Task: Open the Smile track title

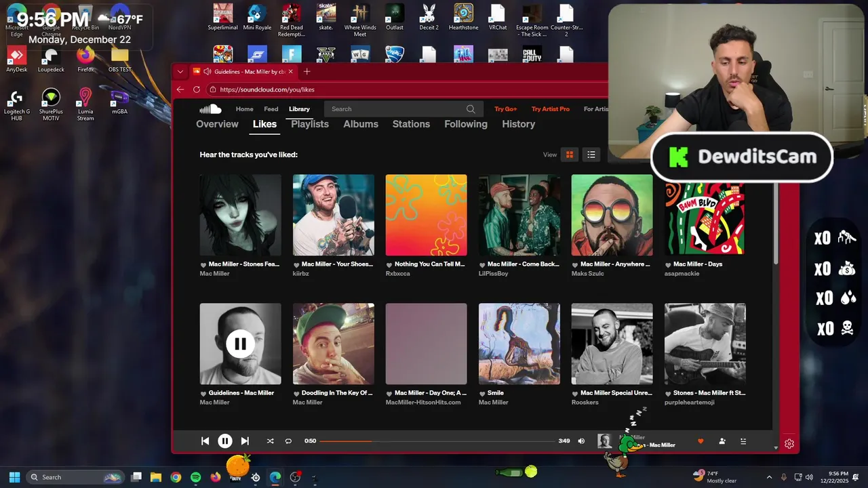Action: (x=495, y=393)
